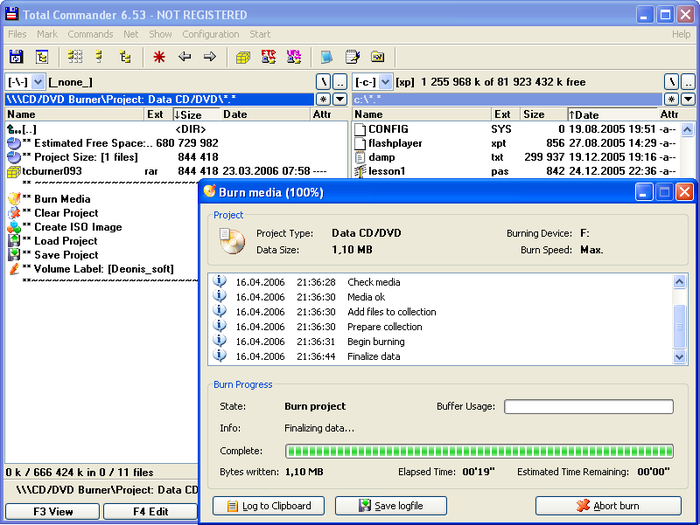Select the damp txt file
Image resolution: width=700 pixels, height=525 pixels.
[x=516, y=157]
